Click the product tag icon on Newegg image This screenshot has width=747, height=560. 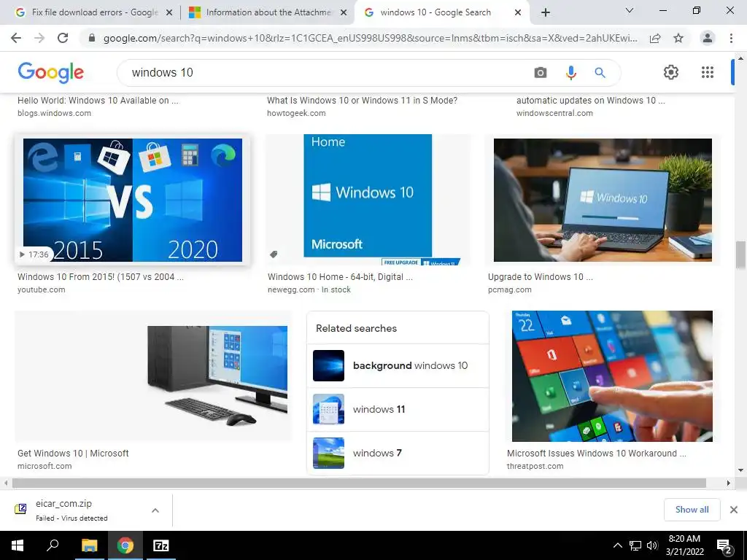click(x=274, y=254)
